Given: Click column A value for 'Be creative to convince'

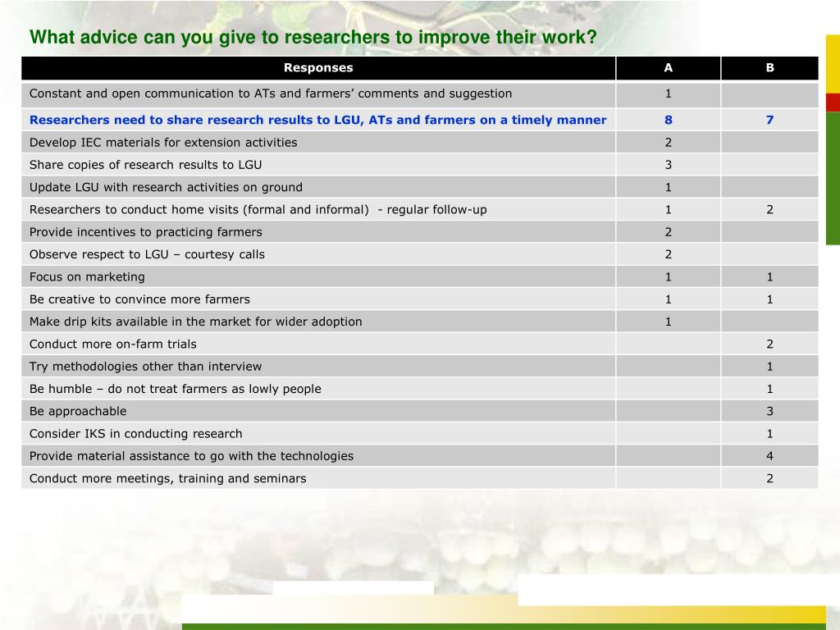Looking at the screenshot, I should pyautogui.click(x=668, y=299).
